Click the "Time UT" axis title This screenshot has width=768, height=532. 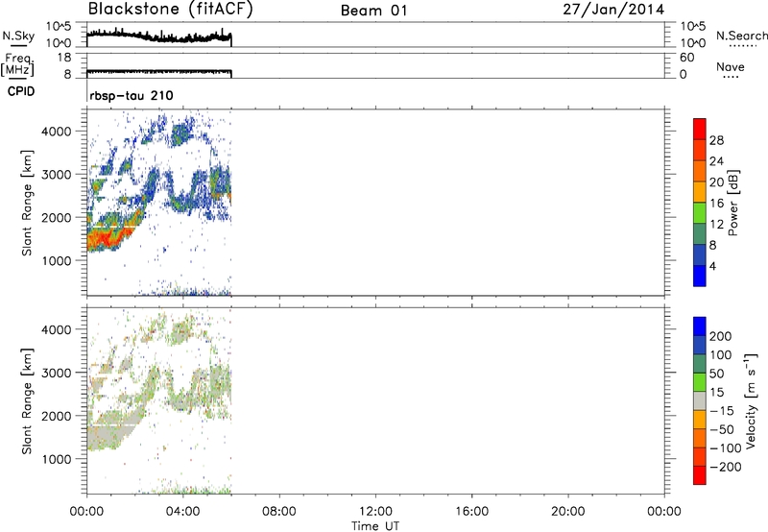[x=375, y=526]
